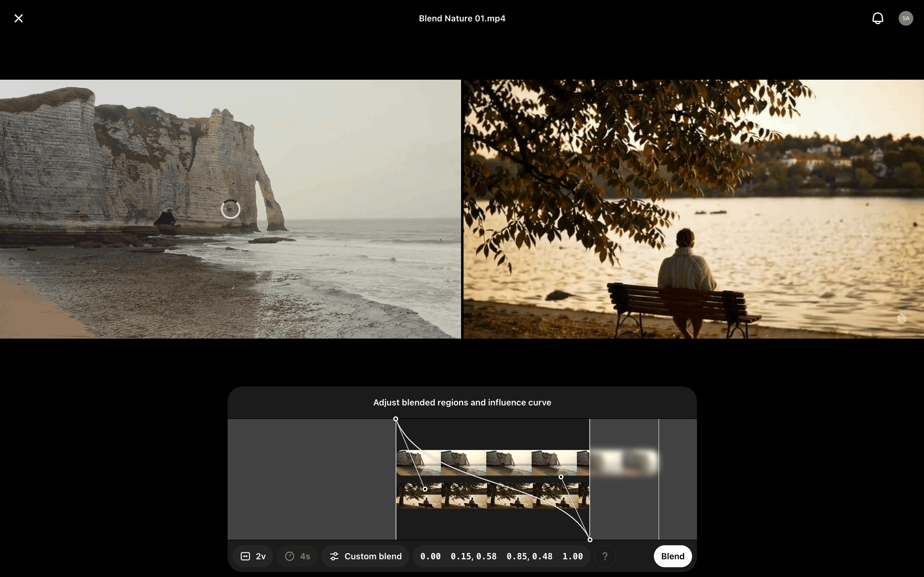The image size is (924, 577).
Task: Click the watermark logo on bench video
Action: pyautogui.click(x=902, y=318)
